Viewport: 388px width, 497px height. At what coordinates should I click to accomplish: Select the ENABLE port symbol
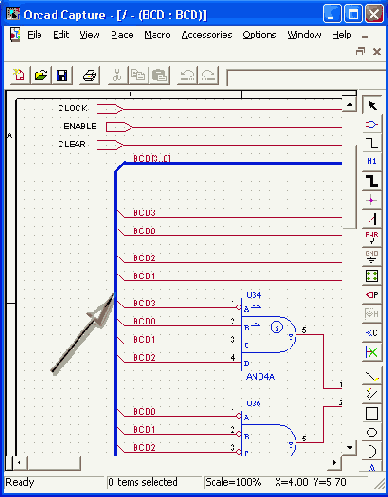[119, 127]
